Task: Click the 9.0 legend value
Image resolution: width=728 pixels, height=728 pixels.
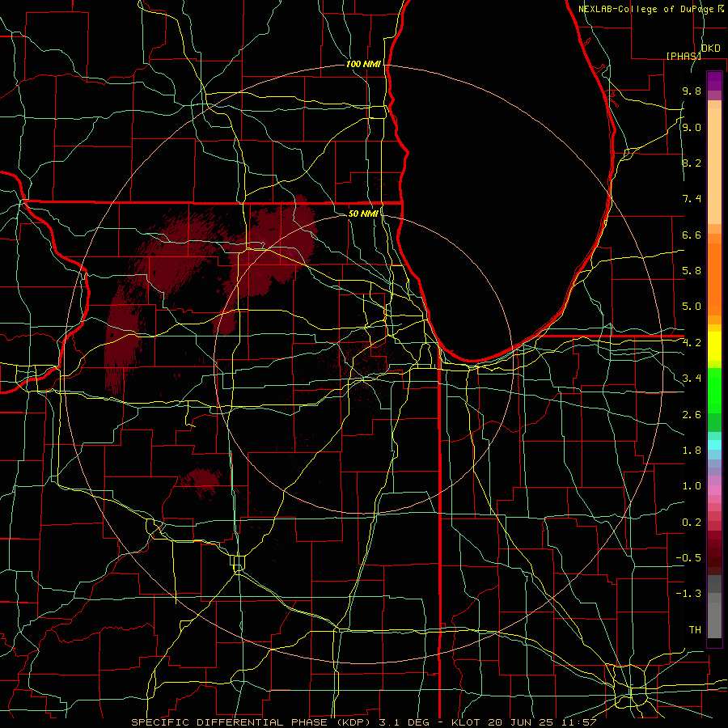Action: coord(692,127)
